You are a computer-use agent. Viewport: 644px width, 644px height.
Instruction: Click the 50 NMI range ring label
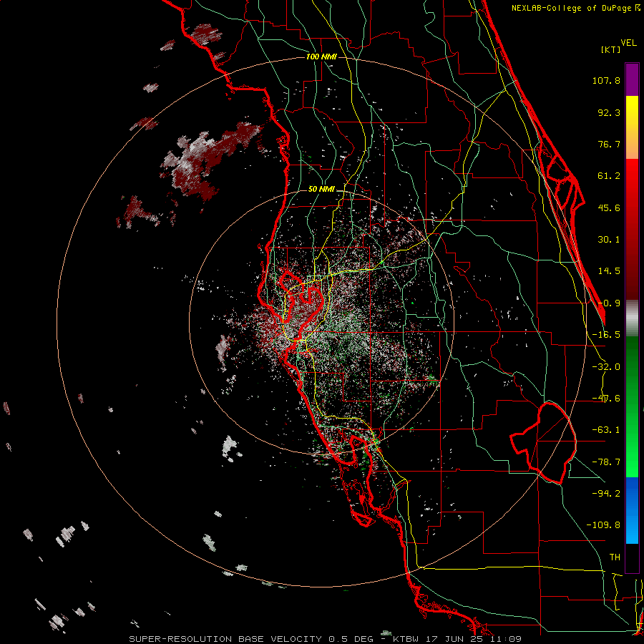coord(321,189)
